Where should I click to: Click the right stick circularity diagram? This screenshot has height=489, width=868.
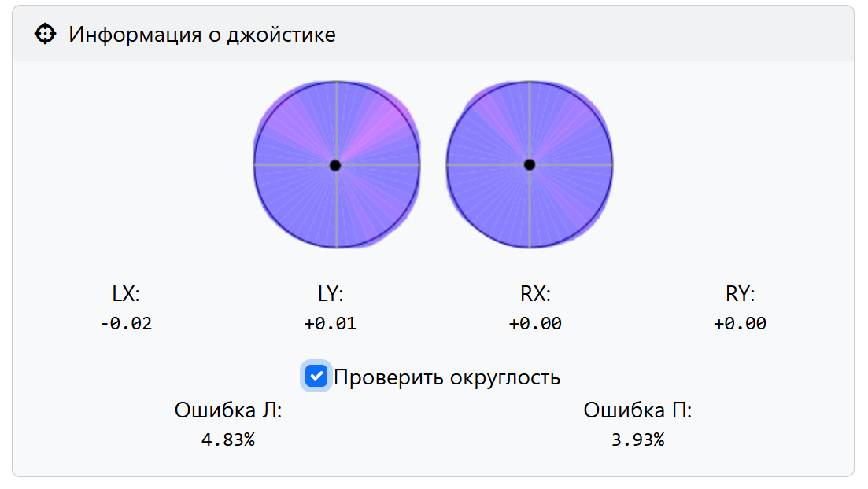click(x=567, y=204)
